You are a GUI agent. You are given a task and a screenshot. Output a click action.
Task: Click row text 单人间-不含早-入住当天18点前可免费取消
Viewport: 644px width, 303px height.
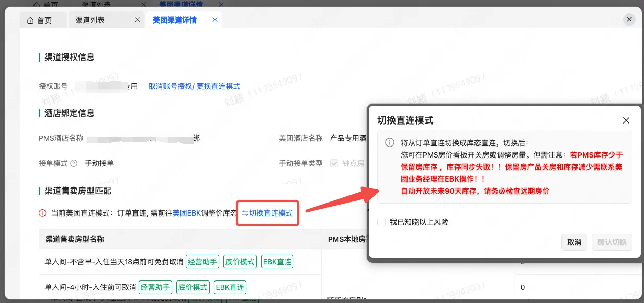tap(114, 262)
